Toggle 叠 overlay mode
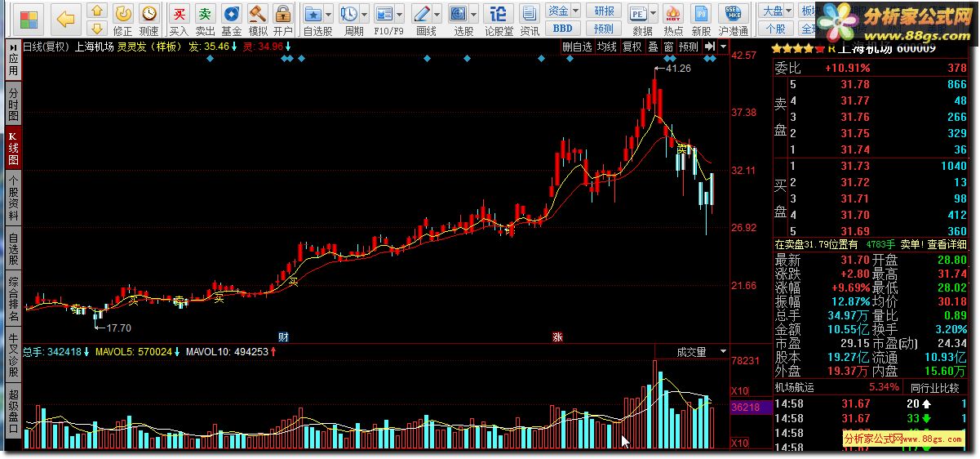This screenshot has width=980, height=459. [653, 47]
